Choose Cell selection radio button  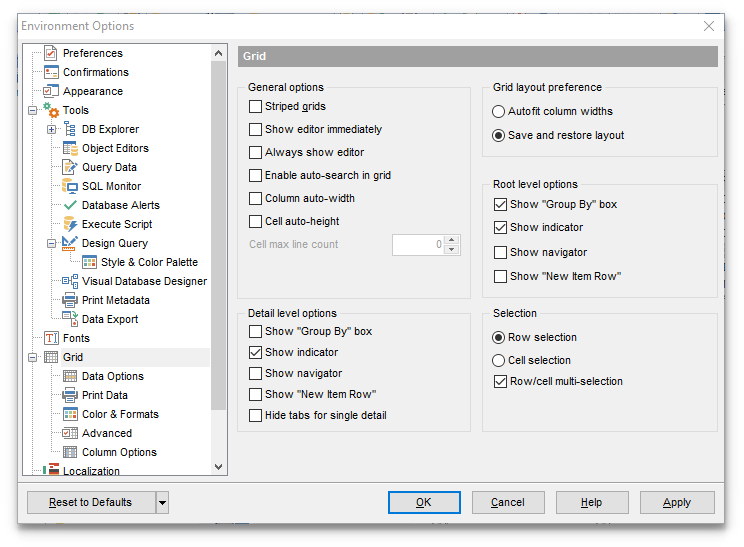coord(498,361)
